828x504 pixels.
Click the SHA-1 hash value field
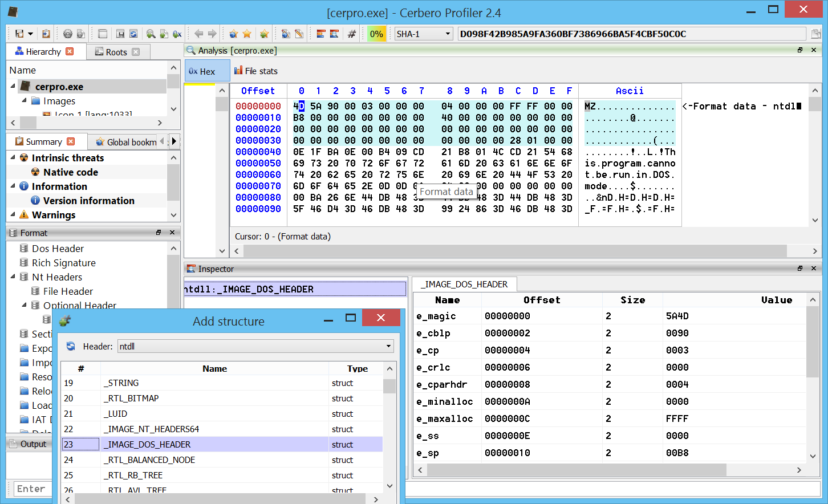[632, 34]
